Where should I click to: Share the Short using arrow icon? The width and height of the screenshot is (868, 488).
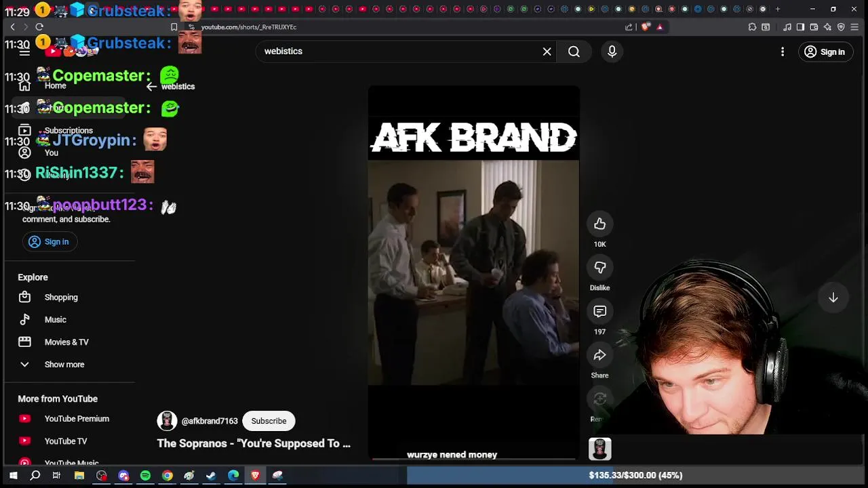click(x=599, y=355)
